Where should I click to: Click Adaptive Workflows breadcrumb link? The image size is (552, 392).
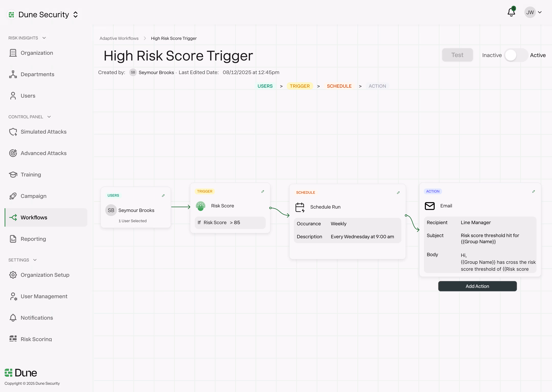coord(119,38)
